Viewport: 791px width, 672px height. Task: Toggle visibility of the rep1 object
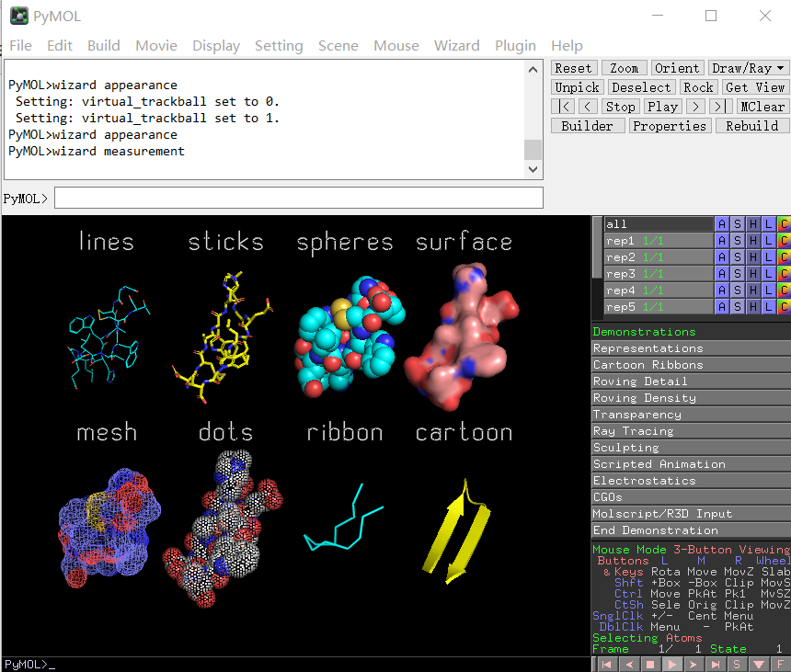[659, 241]
